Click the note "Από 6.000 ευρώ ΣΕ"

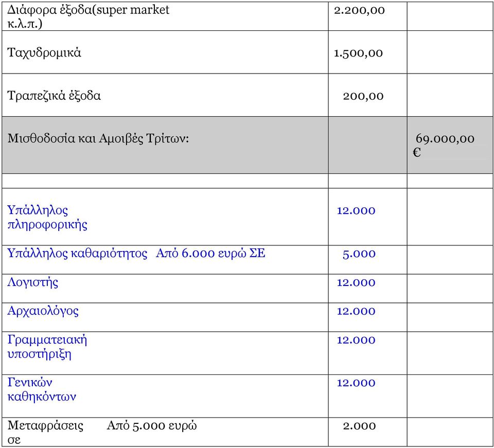pos(210,254)
